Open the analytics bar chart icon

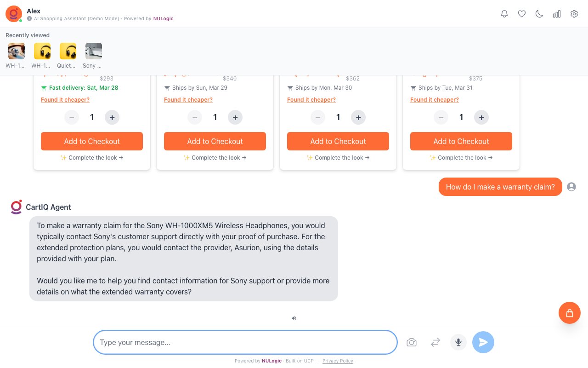point(557,14)
